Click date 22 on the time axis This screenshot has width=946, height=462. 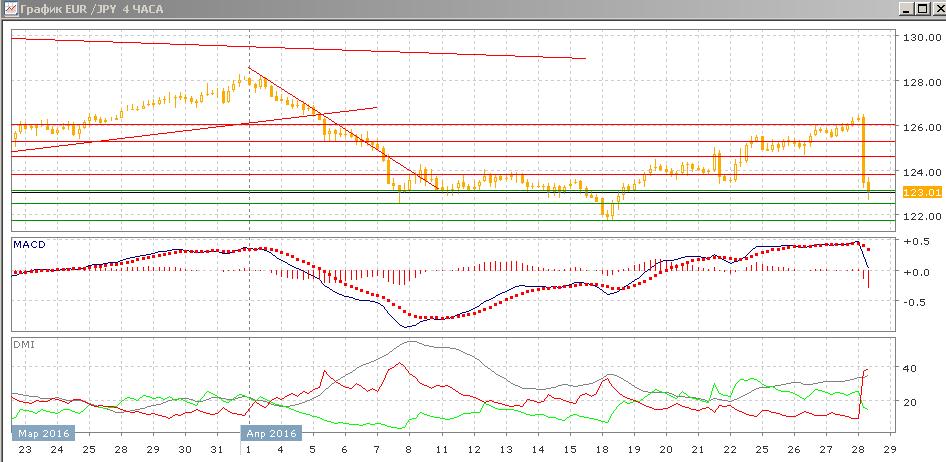point(730,450)
